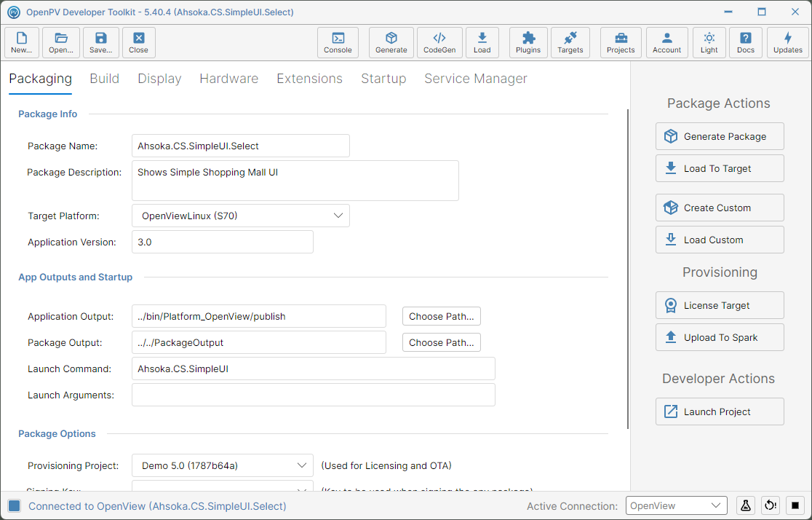Open Plugins from the toolbar
This screenshot has width=812, height=520.
pos(528,42)
